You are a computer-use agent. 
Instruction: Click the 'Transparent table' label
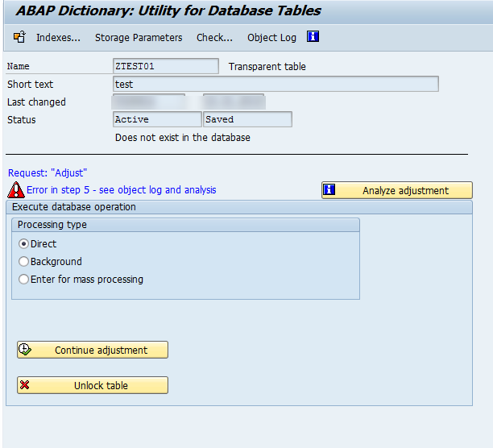click(x=267, y=66)
